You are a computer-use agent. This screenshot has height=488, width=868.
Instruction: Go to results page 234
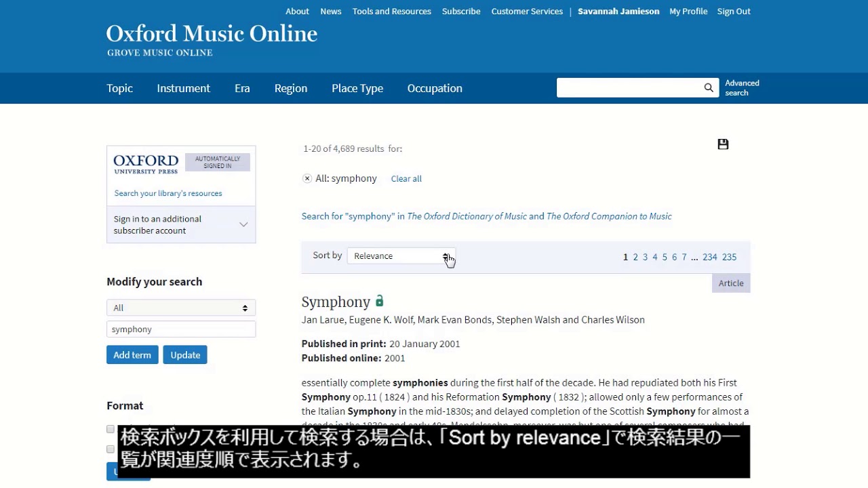click(710, 257)
